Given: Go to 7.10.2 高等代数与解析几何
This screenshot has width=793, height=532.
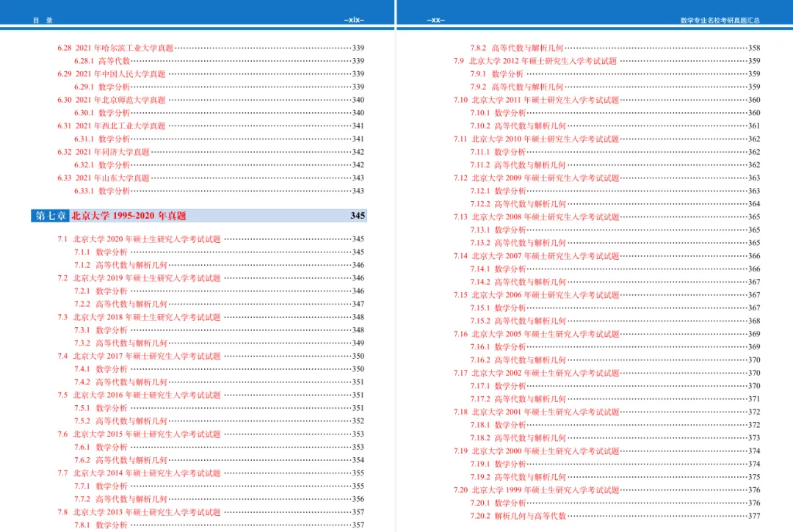Looking at the screenshot, I should pyautogui.click(x=615, y=125).
